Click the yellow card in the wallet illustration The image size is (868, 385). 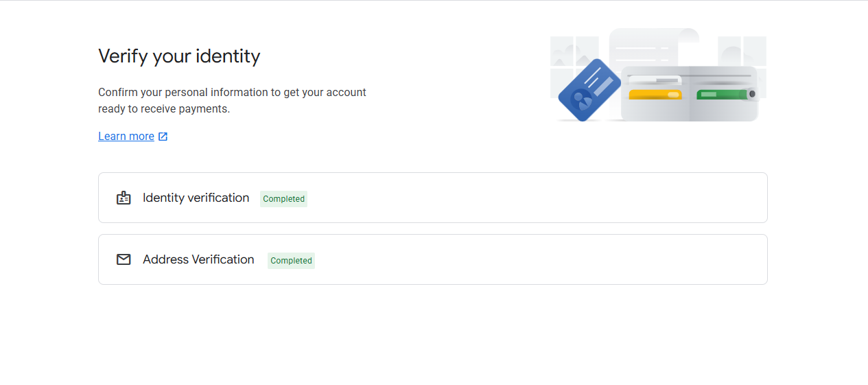tap(655, 95)
